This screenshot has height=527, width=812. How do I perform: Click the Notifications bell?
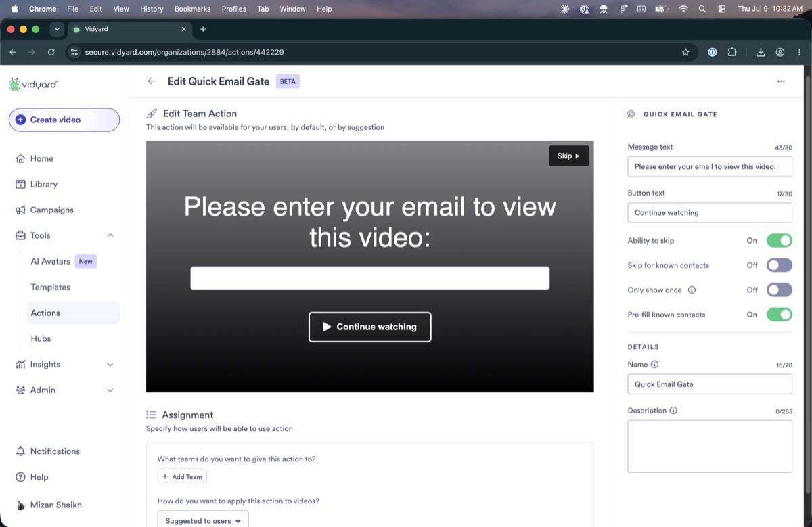click(x=20, y=451)
